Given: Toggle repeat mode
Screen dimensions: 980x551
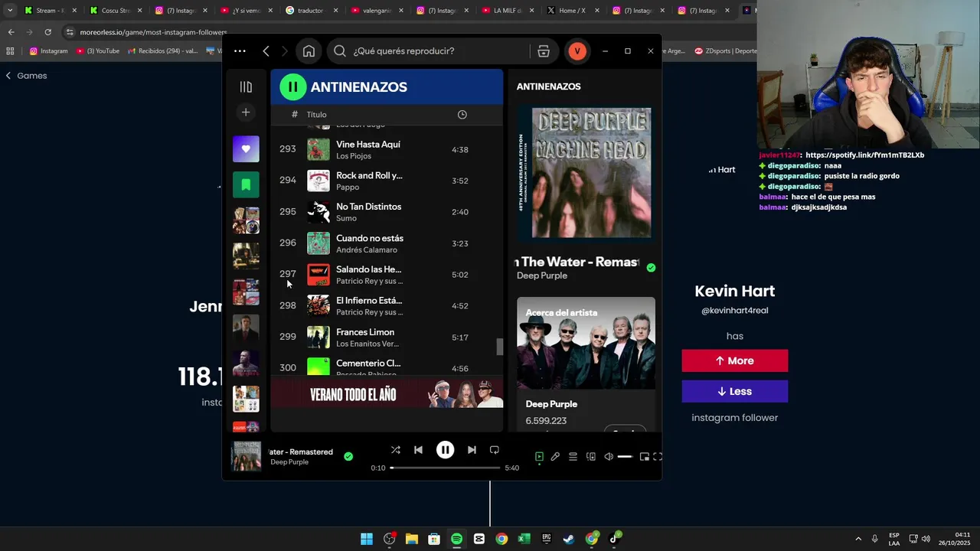Looking at the screenshot, I should pyautogui.click(x=495, y=450).
